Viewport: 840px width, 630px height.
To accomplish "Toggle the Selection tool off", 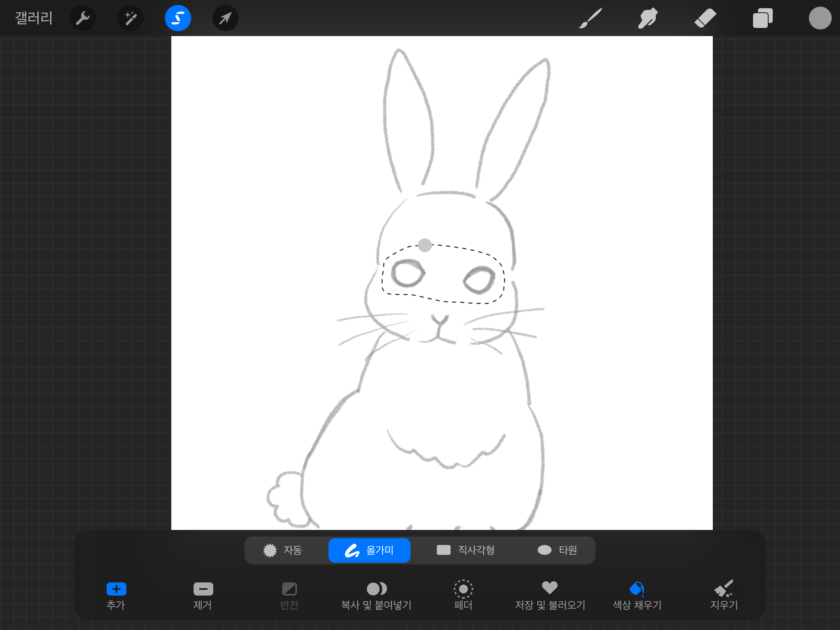I will (178, 18).
